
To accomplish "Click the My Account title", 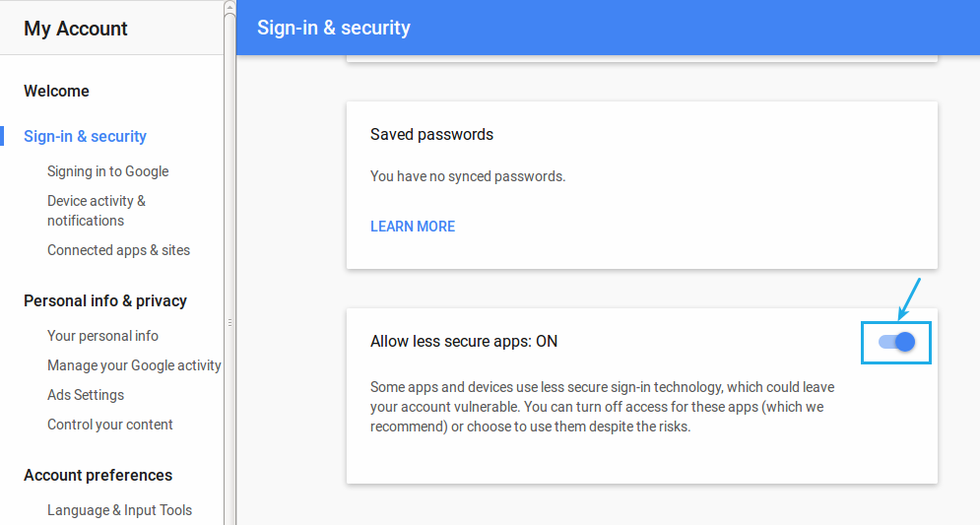I will 76,29.
